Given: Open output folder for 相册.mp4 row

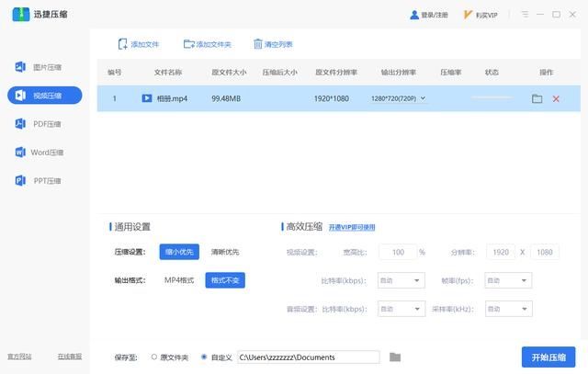Looking at the screenshot, I should (x=537, y=98).
